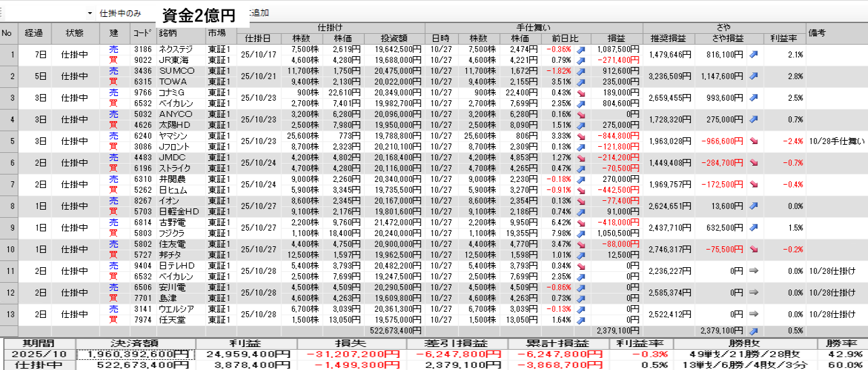
Task: Click the blue up arrow beside さや損益 816,100円
Action: (x=754, y=55)
